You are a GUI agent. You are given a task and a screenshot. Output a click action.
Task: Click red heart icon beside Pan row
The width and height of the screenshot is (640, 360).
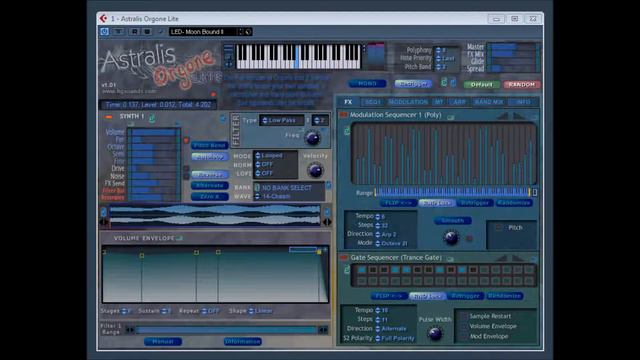[x=186, y=140]
